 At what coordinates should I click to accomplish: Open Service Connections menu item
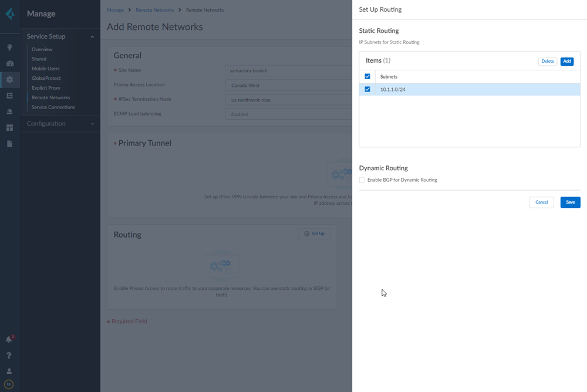click(53, 107)
